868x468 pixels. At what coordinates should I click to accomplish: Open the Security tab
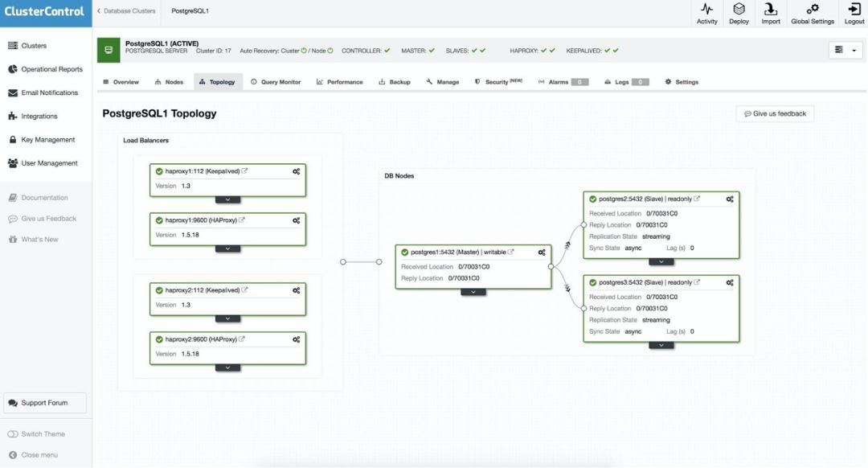click(498, 82)
